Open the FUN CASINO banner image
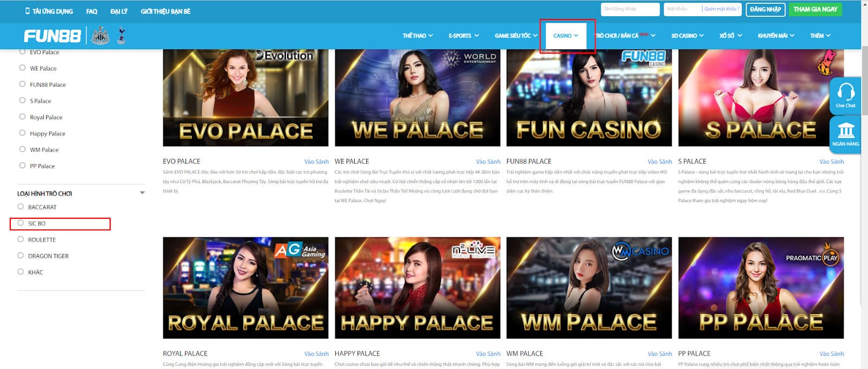 coord(589,98)
